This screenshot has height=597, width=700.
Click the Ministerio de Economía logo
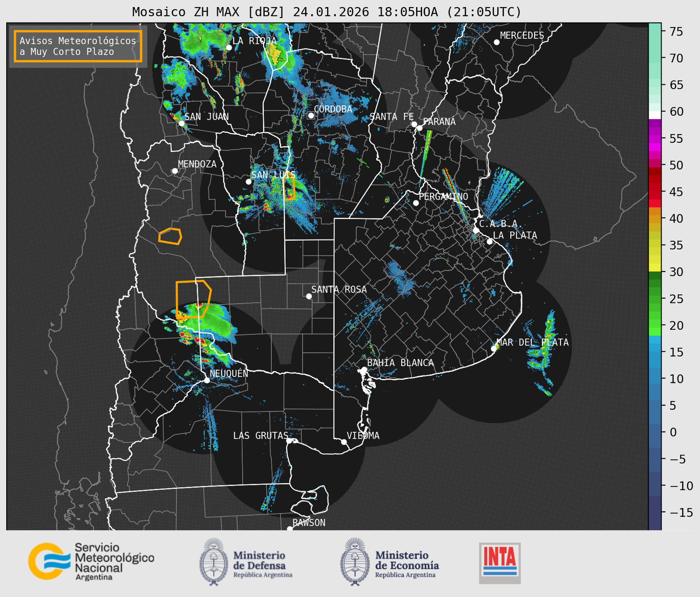[390, 562]
